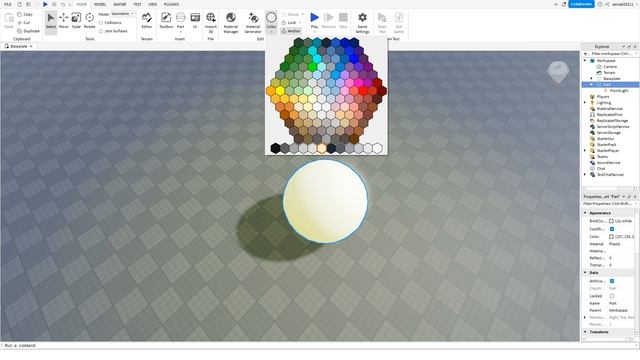Select the Select tool in the ribbon
640x360 pixels.
pos(51,21)
